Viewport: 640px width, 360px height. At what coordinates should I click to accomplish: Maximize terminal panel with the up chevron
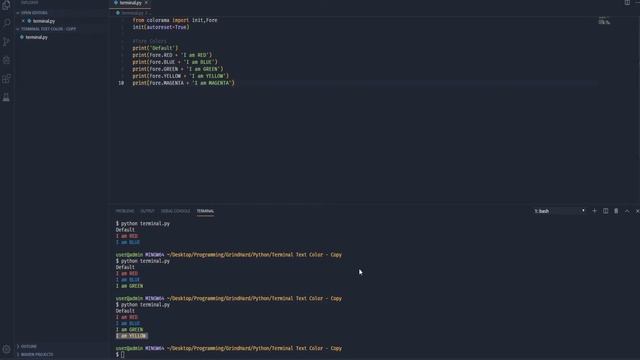pos(627,211)
